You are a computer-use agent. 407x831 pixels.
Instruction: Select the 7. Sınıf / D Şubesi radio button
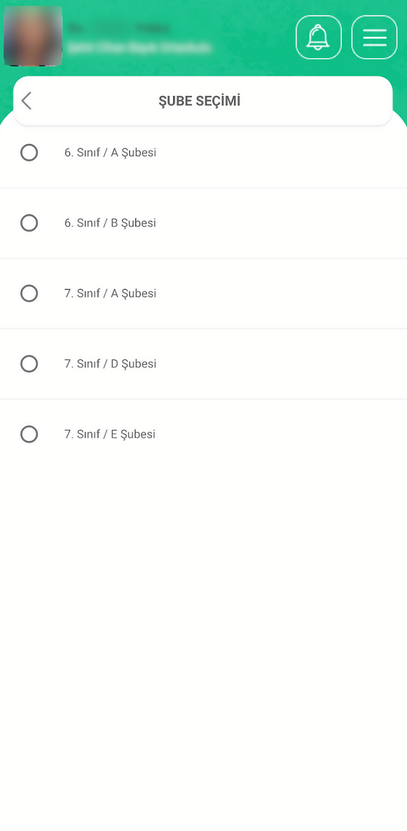29,364
